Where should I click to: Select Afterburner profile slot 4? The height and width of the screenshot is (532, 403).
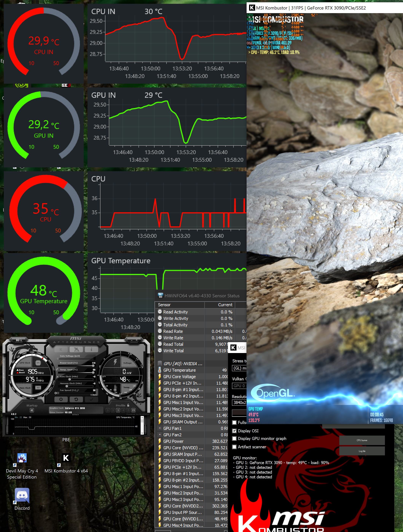coord(123,410)
